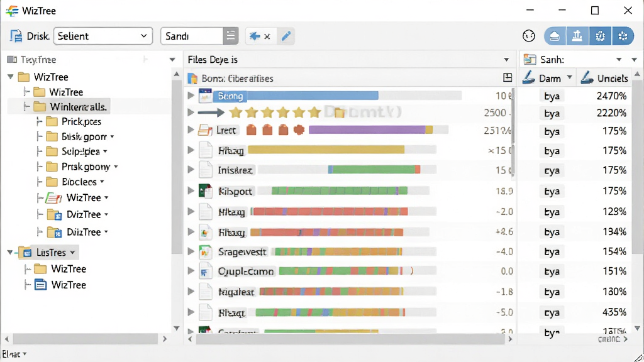This screenshot has height=362, width=644.
Task: Click the file list horizontal scrollbar
Action: (350, 339)
